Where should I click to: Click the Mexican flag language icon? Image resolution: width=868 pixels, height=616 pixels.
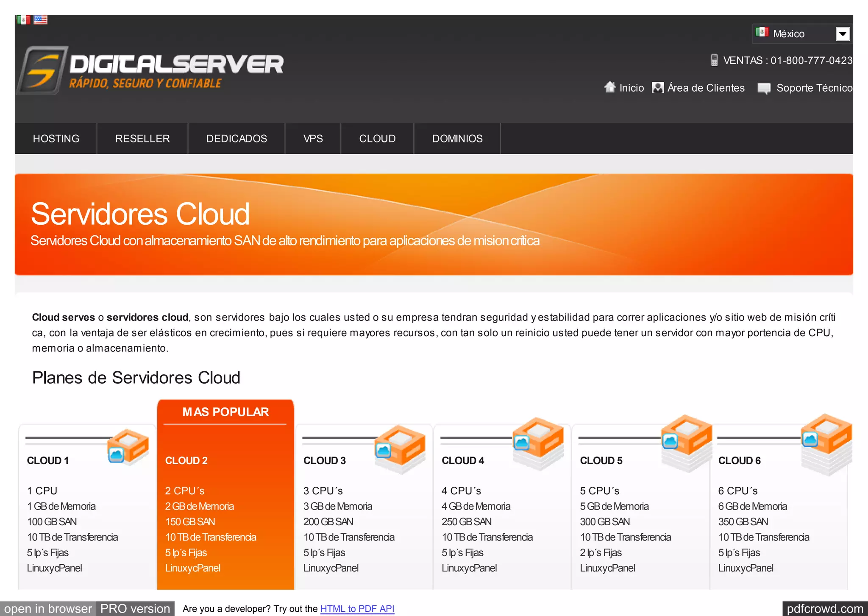pos(23,20)
